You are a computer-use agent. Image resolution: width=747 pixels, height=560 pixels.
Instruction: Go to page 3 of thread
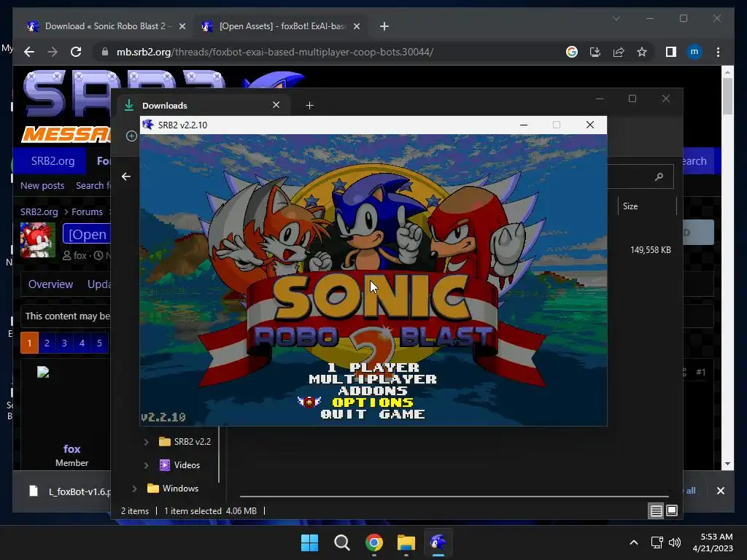click(64, 343)
